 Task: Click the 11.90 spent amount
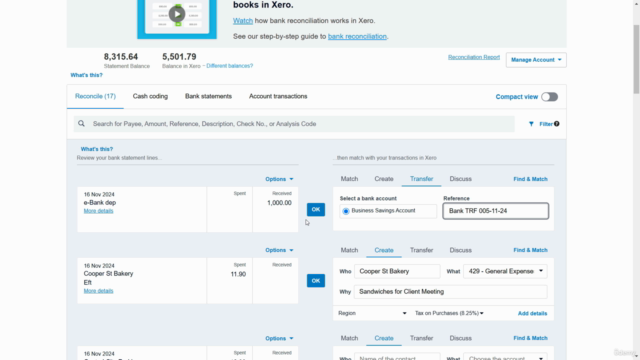coord(238,274)
